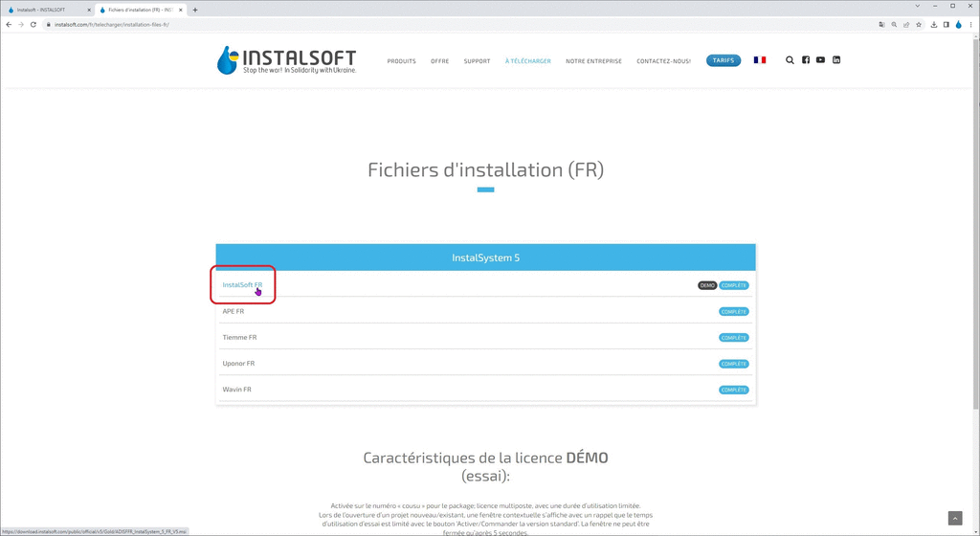Viewport: 980px width, 536px height.
Task: Click the site lock icon in address bar
Action: [48, 24]
